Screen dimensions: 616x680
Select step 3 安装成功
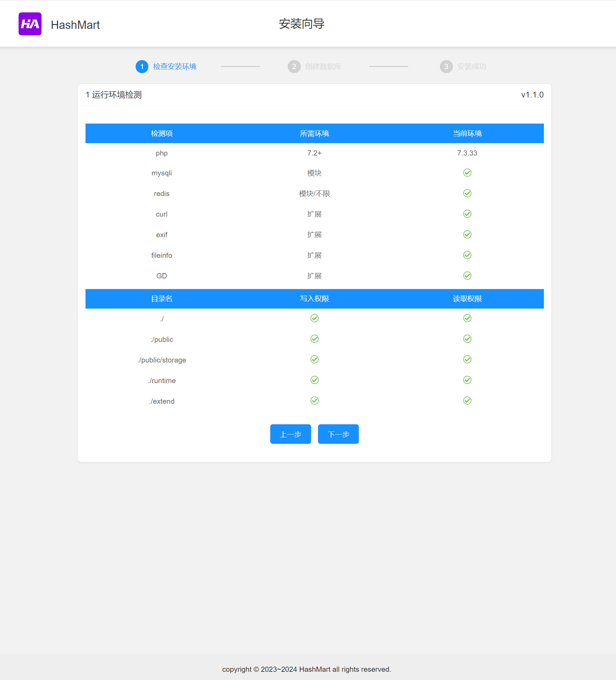463,67
